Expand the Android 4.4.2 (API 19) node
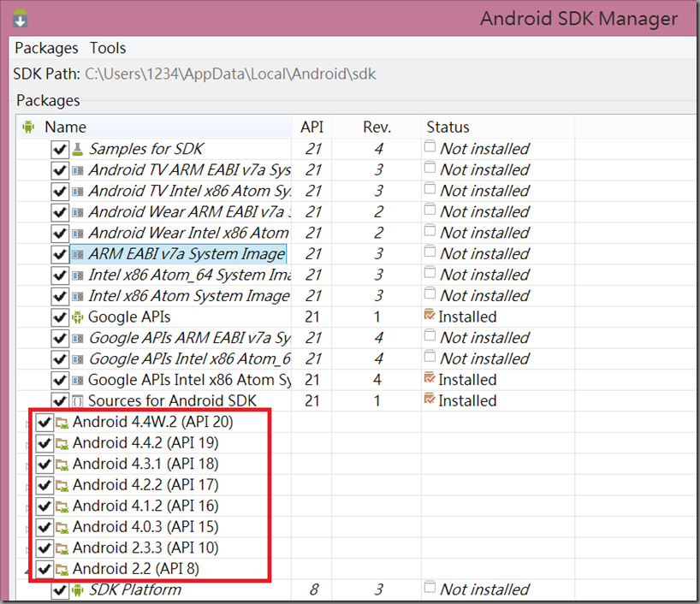The image size is (700, 604). click(27, 445)
